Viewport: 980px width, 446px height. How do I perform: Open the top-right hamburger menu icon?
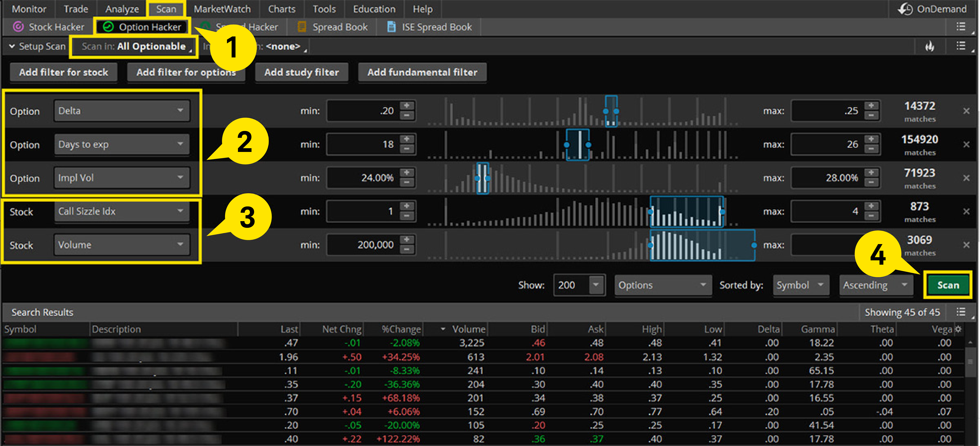click(x=961, y=27)
